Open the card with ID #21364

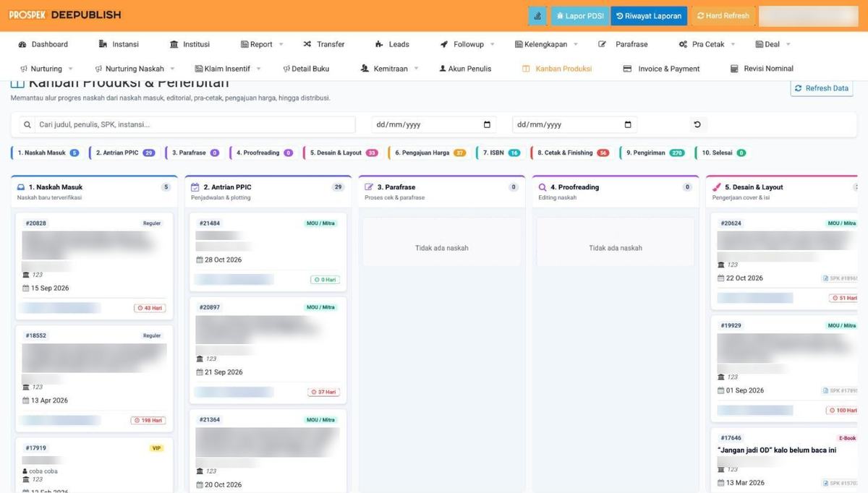pyautogui.click(x=268, y=451)
